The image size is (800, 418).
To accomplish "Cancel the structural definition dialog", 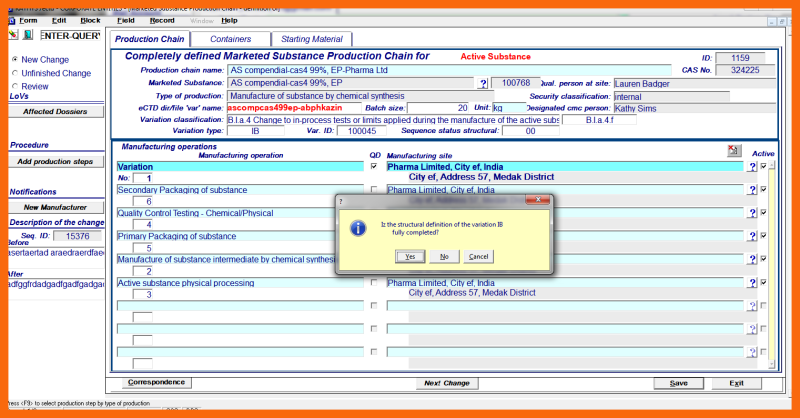I will click(x=479, y=257).
